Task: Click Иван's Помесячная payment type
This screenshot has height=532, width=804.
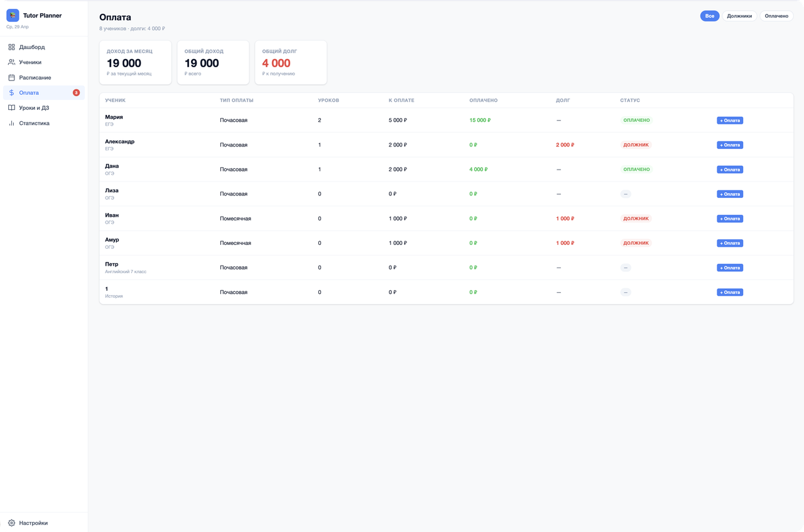Action: click(236, 219)
